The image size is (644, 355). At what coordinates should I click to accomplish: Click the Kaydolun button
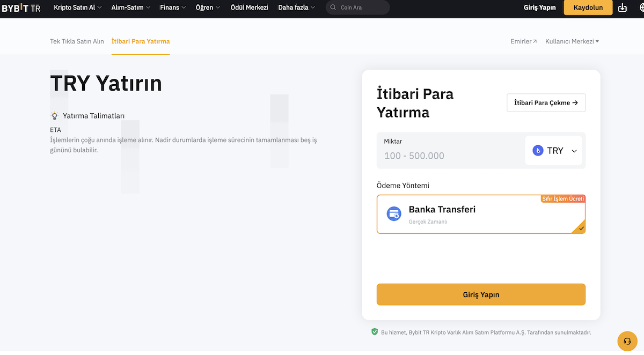588,8
